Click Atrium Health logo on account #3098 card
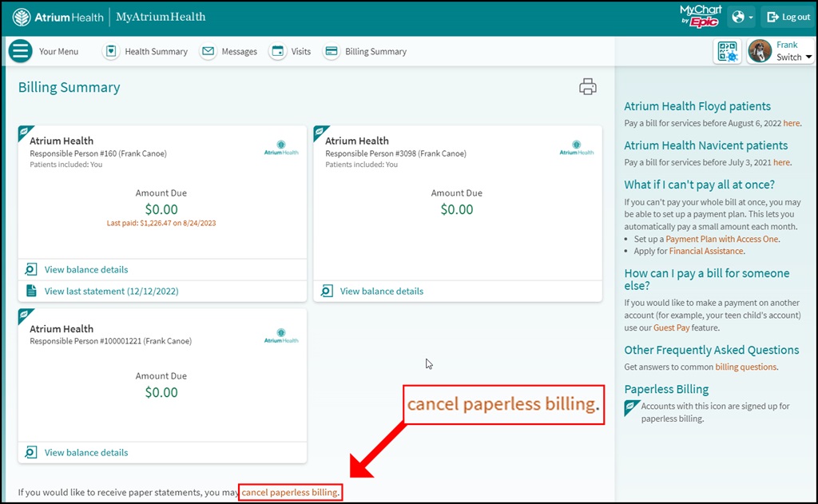The width and height of the screenshot is (818, 504). [x=577, y=148]
